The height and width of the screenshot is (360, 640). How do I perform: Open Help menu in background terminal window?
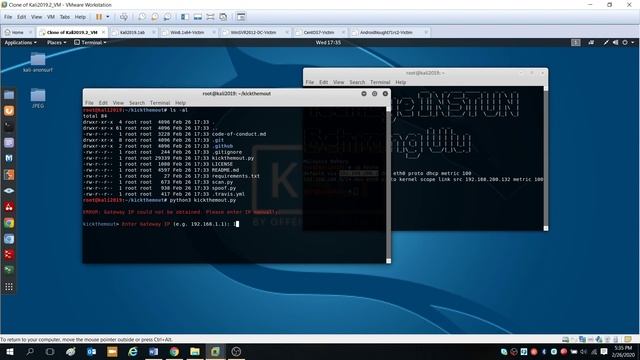[400, 82]
